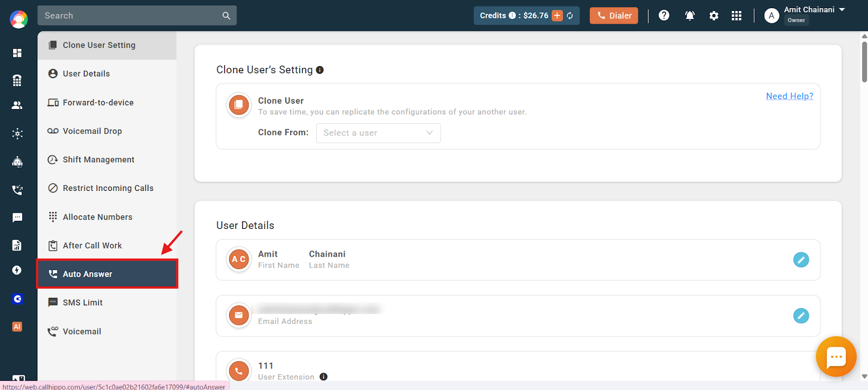Click the credits info icon

pos(512,16)
